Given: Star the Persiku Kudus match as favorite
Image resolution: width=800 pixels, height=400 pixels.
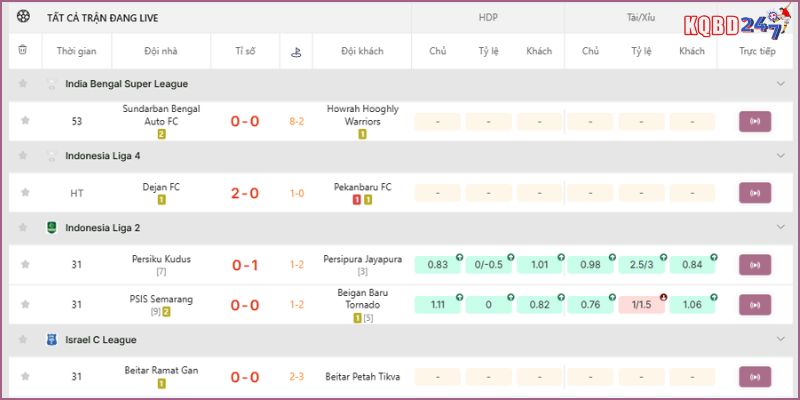Looking at the screenshot, I should point(25,265).
